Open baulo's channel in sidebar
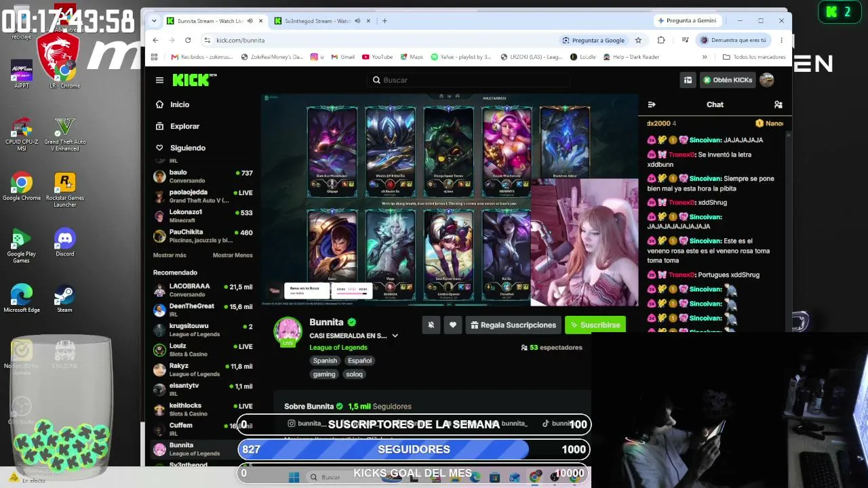 [x=203, y=176]
